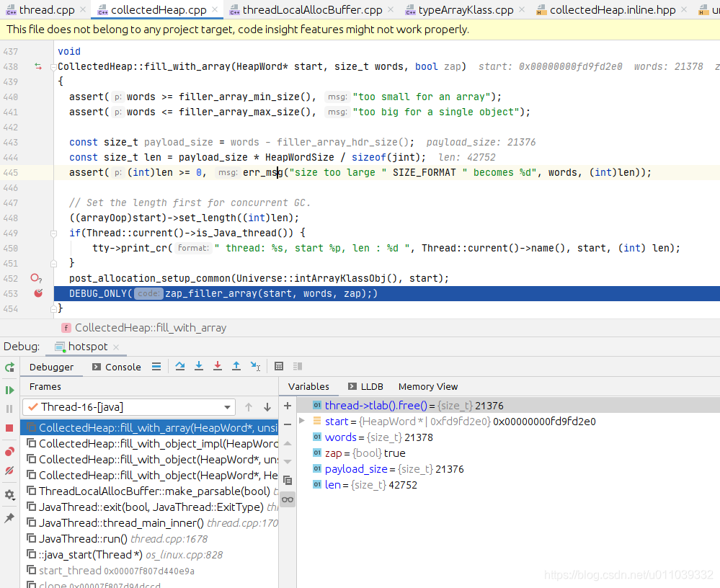Screen dimensions: 720x588
Task: Click the Step Out icon
Action: (x=236, y=366)
